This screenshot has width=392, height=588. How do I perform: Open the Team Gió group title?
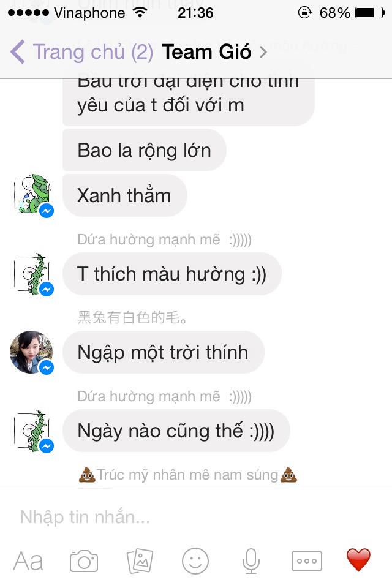pyautogui.click(x=206, y=51)
